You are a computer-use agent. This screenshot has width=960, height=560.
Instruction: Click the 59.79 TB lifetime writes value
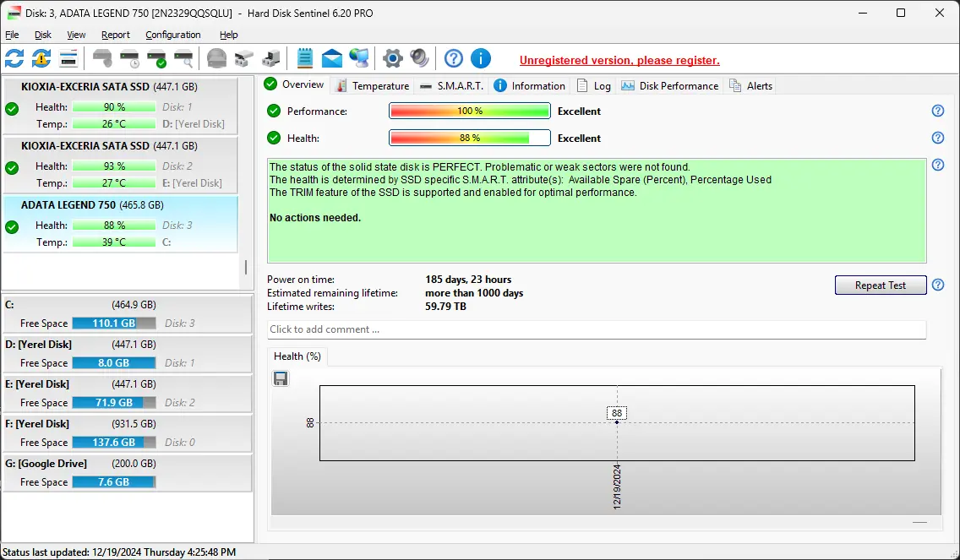coord(445,306)
